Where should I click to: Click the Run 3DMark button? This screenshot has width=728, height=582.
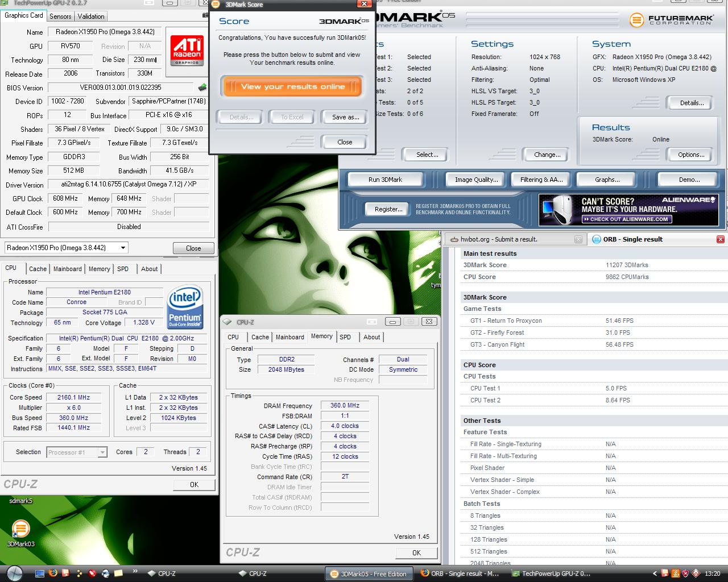pyautogui.click(x=385, y=180)
